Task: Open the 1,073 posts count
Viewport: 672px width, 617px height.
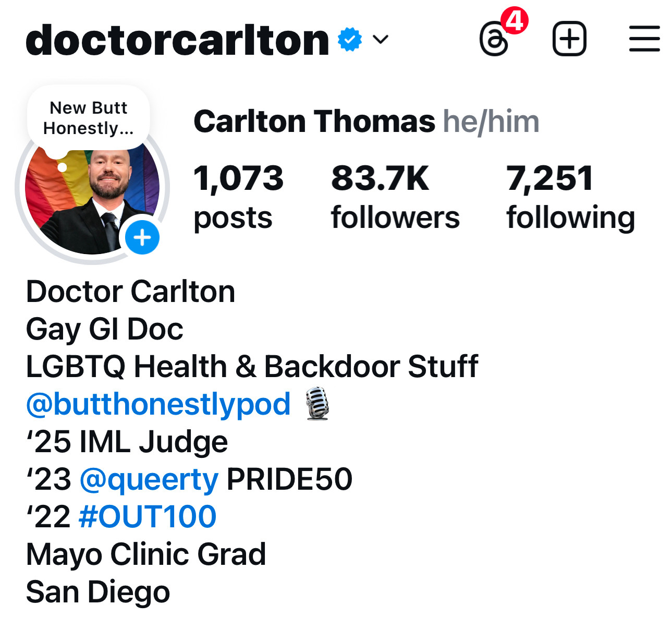Action: tap(238, 197)
